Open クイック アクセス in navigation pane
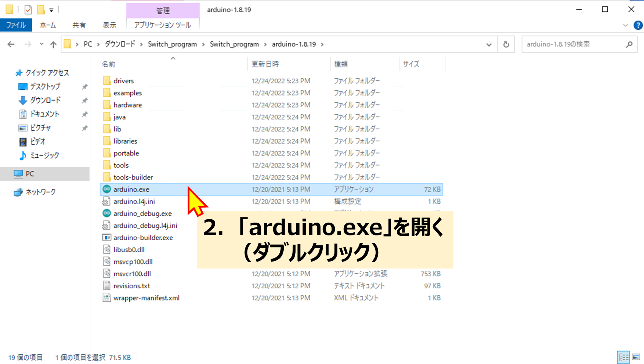The width and height of the screenshot is (644, 364). point(47,73)
